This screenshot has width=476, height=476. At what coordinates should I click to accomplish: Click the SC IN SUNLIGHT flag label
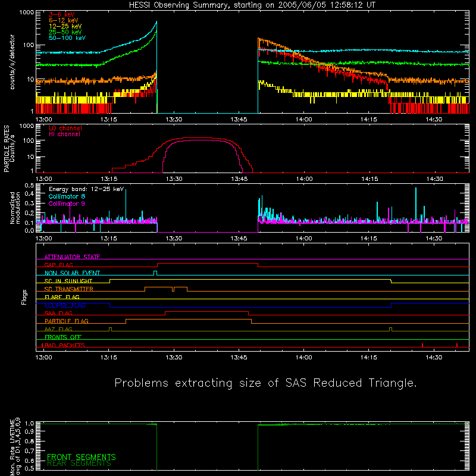pyautogui.click(x=68, y=281)
